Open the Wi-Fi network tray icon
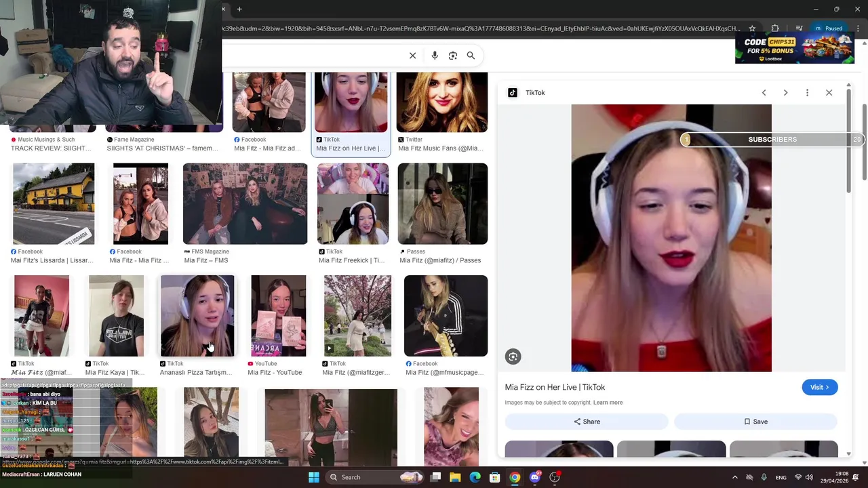Screen dimensions: 868x488 [x=798, y=477]
